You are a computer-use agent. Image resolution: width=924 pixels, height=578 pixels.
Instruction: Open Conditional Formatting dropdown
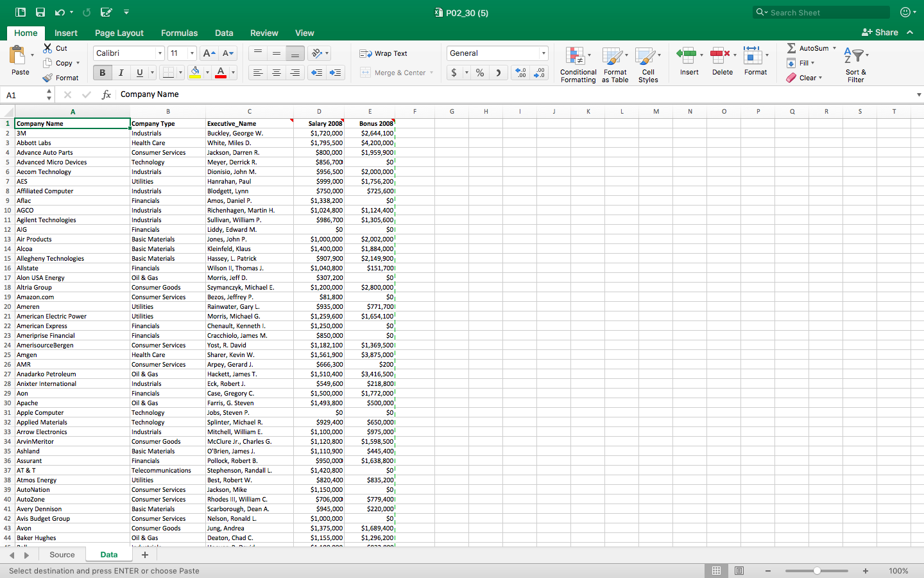[x=578, y=64]
